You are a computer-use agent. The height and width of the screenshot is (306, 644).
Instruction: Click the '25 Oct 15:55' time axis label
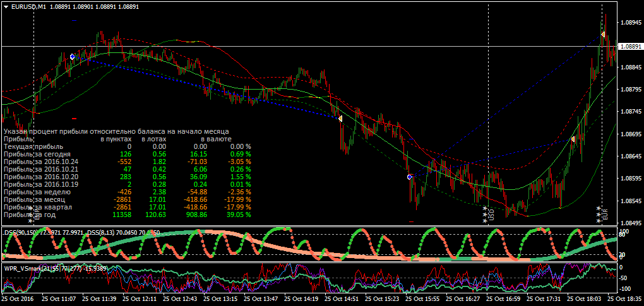(x=422, y=300)
